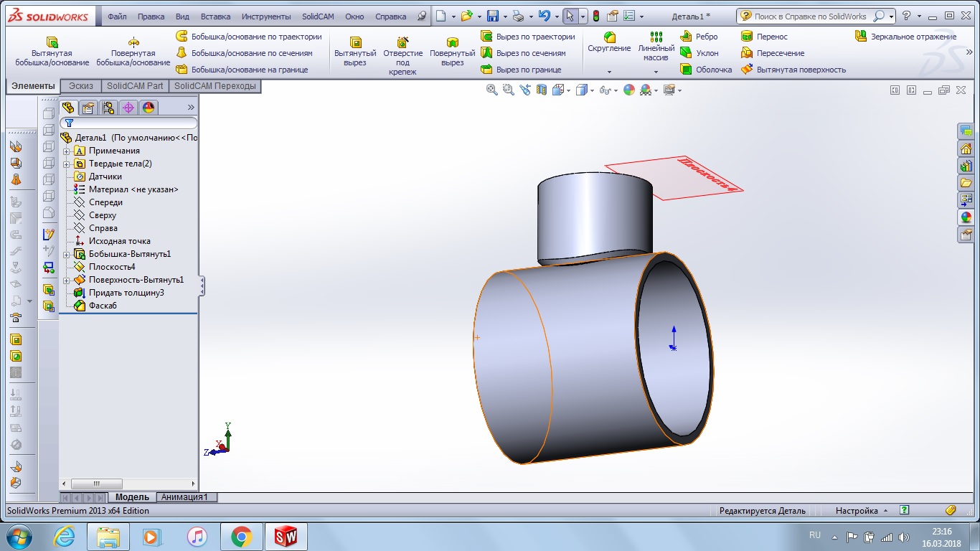Select the Повернутый вырез tool
This screenshot has width=980, height=551.
click(x=453, y=52)
